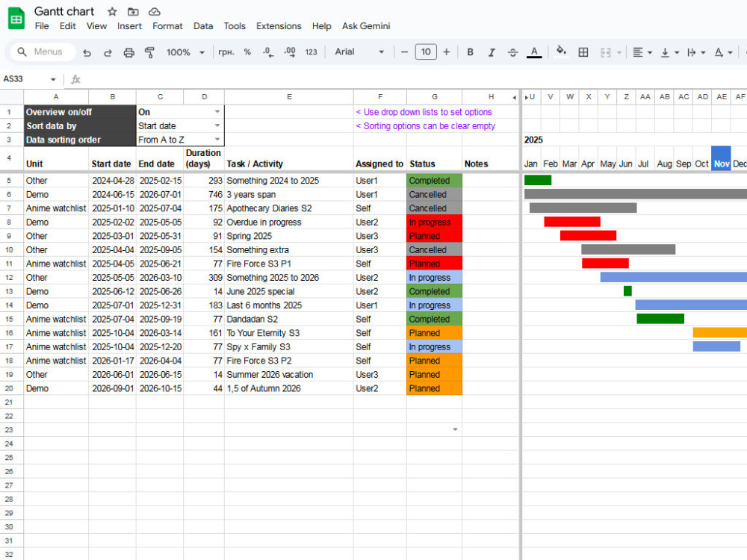747x560 pixels.
Task: Click the merge cells icon
Action: tap(606, 52)
